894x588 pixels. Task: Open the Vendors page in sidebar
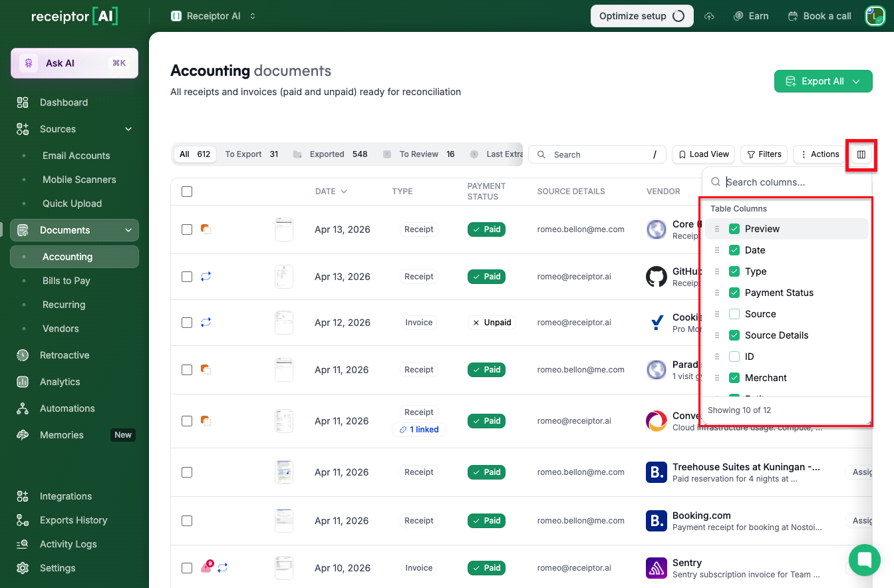61,329
